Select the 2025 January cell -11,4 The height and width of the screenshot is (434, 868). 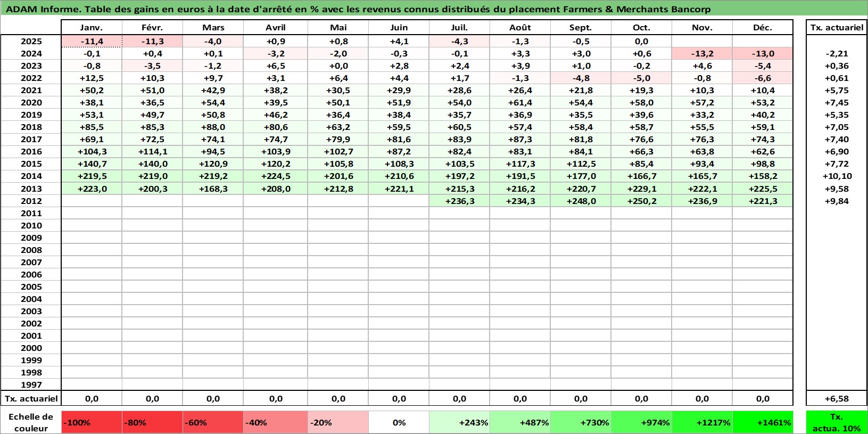(x=92, y=41)
